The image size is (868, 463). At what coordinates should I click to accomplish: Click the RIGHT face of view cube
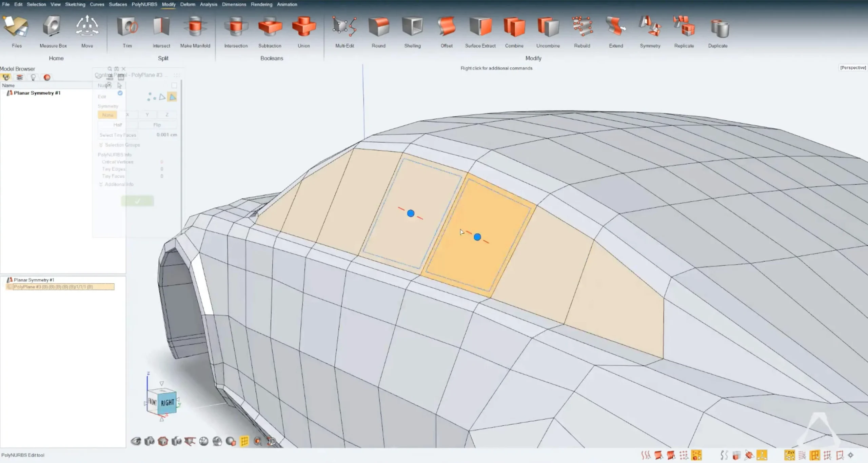[x=167, y=403]
